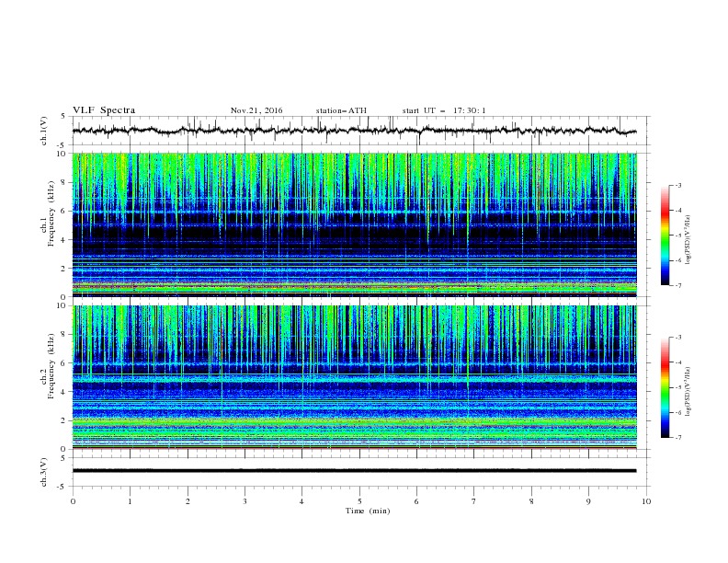Click the ch.1 "Frequency (kHz)" axis label

[51, 214]
